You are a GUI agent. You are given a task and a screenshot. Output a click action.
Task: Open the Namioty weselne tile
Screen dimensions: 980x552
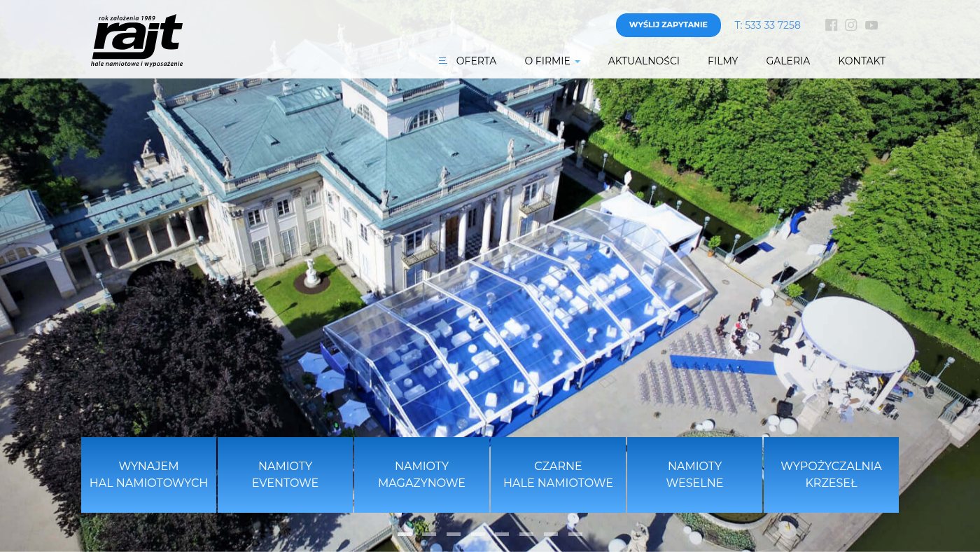tap(694, 475)
